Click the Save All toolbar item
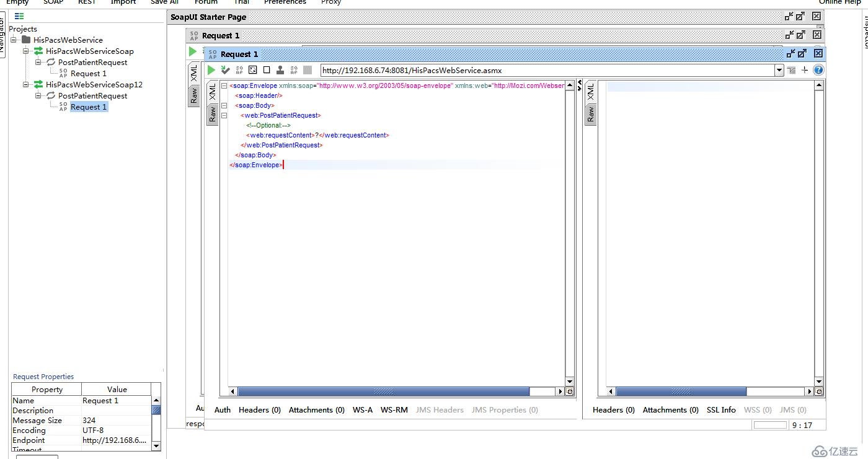The height and width of the screenshot is (459, 868). (164, 2)
